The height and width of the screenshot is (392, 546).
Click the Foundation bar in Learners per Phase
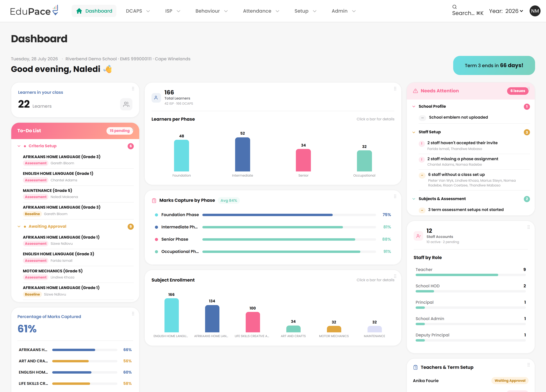tap(182, 156)
